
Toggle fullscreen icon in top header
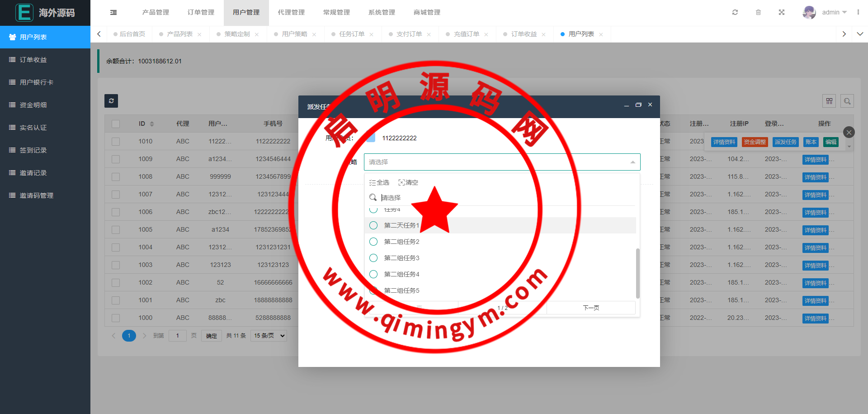(782, 12)
